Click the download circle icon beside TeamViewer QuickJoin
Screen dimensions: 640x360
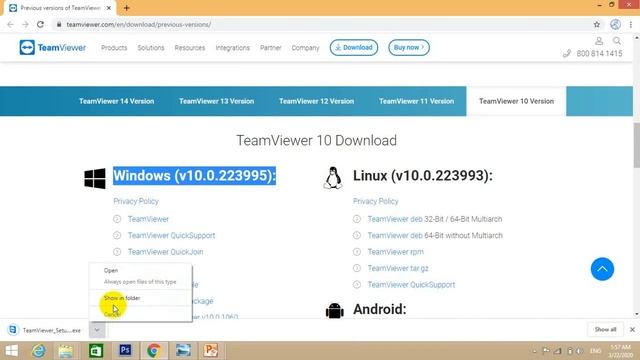point(117,252)
